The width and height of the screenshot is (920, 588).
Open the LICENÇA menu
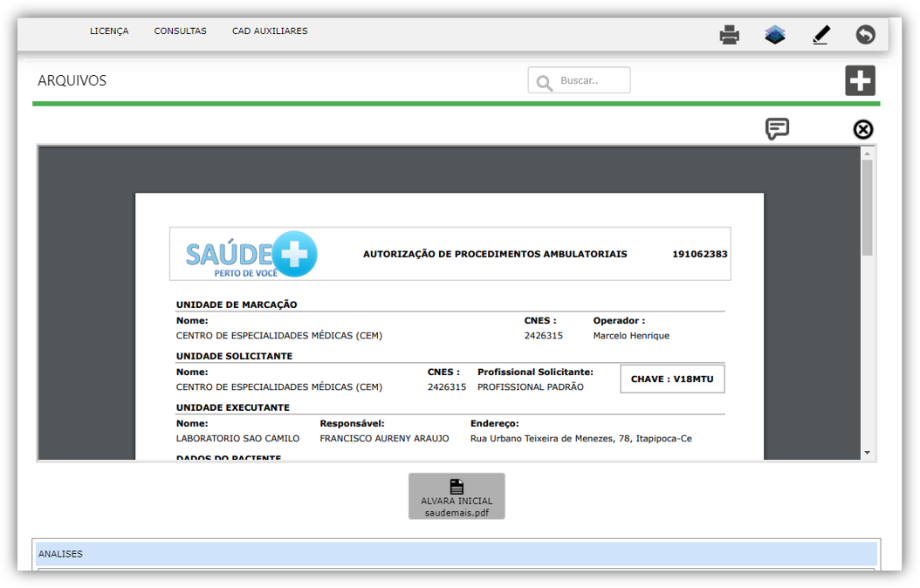[x=109, y=31]
